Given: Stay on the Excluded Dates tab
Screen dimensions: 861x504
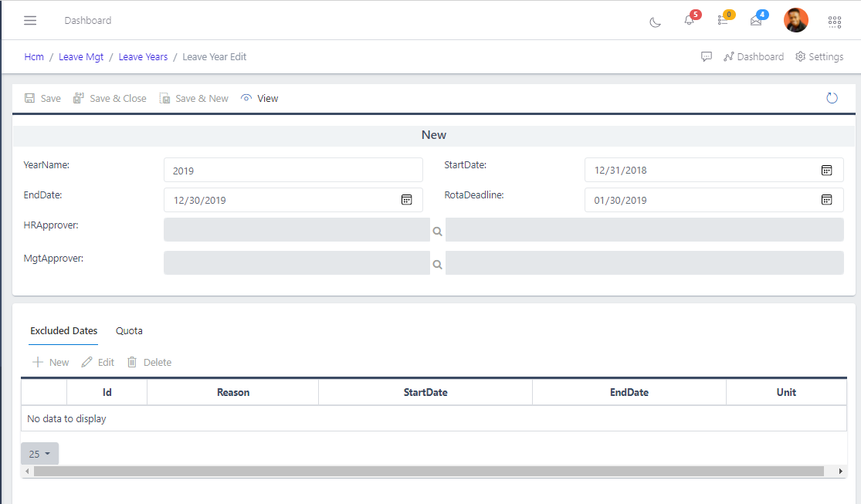Looking at the screenshot, I should [x=63, y=330].
